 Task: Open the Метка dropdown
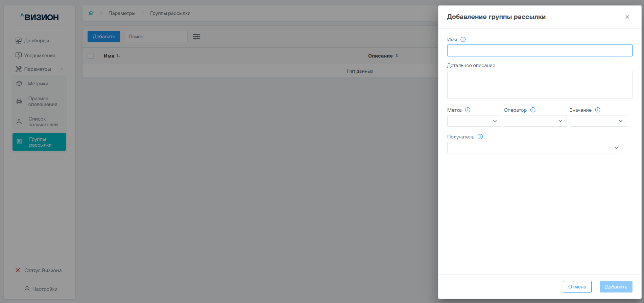474,121
